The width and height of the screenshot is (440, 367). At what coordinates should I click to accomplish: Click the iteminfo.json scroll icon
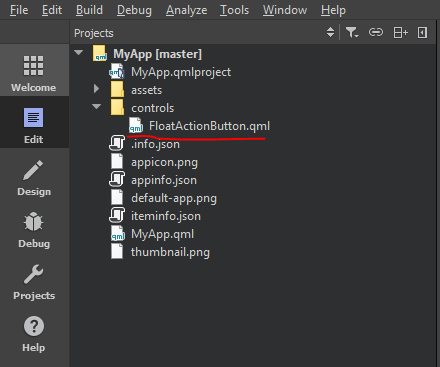[117, 215]
